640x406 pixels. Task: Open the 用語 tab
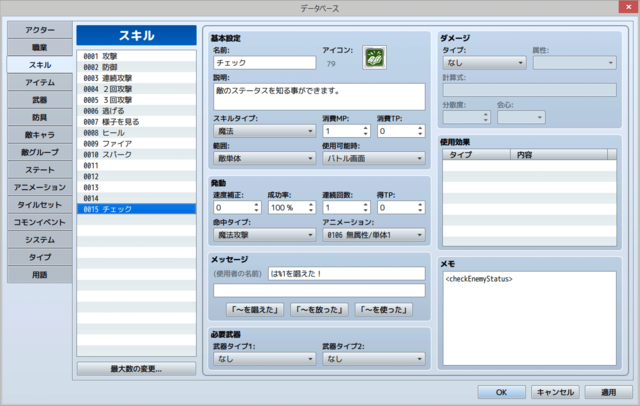[40, 275]
